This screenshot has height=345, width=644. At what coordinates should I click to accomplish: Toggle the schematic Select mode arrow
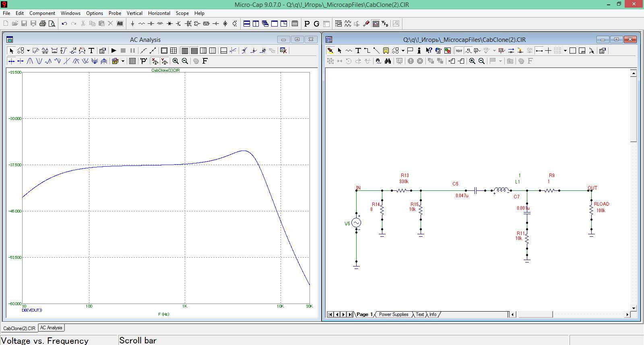coord(339,51)
